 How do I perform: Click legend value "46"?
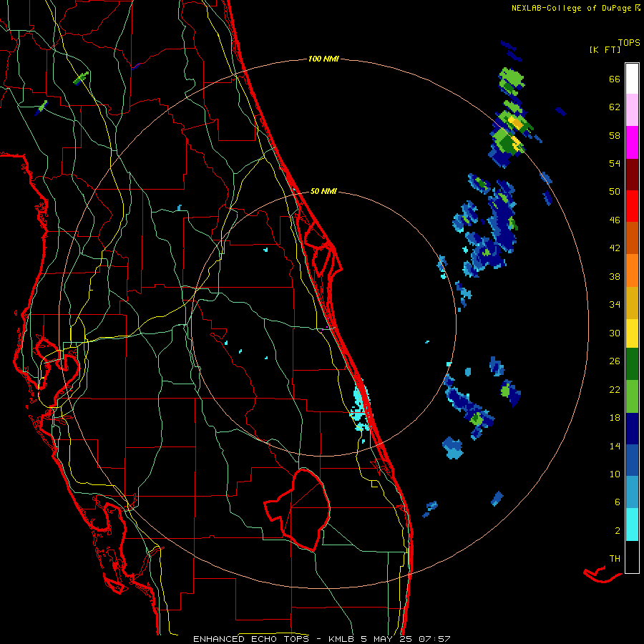point(615,220)
